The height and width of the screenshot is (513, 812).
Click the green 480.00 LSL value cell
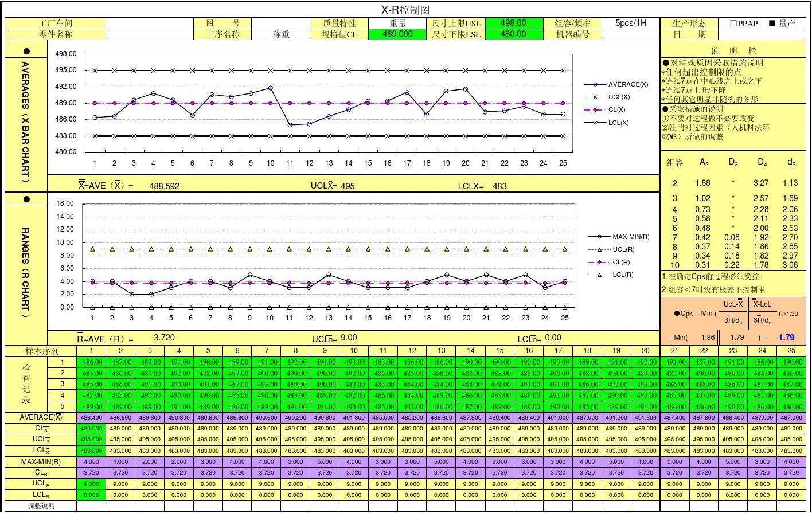[513, 34]
